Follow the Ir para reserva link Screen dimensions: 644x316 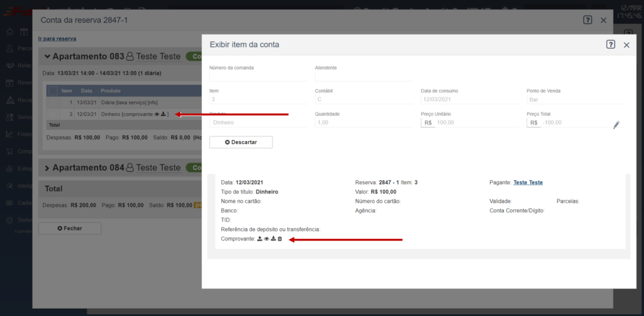tap(57, 38)
